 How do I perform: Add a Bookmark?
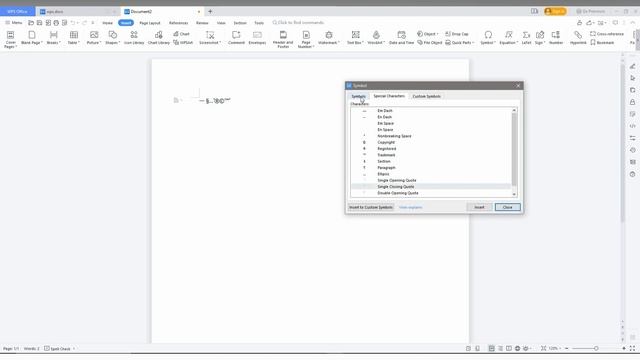pos(602,42)
